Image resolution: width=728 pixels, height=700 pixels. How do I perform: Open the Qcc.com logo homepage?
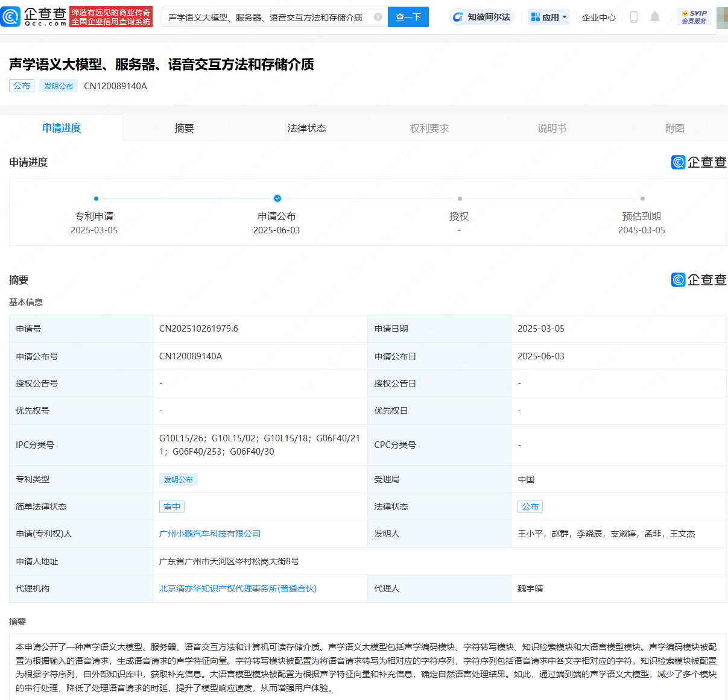34,17
